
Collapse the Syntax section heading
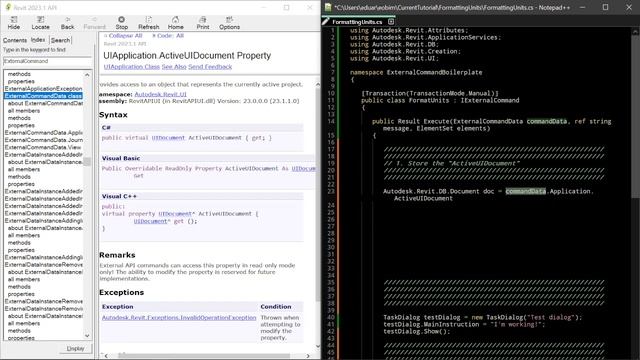click(113, 115)
